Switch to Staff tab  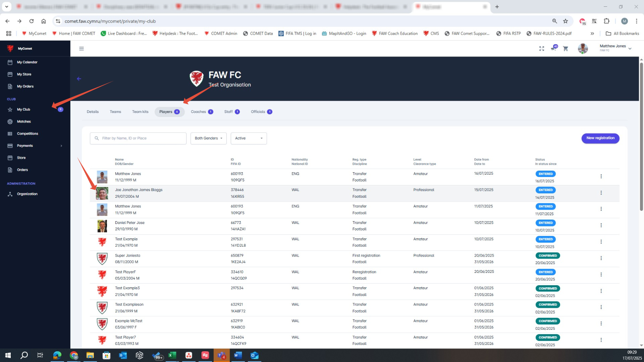click(x=232, y=112)
